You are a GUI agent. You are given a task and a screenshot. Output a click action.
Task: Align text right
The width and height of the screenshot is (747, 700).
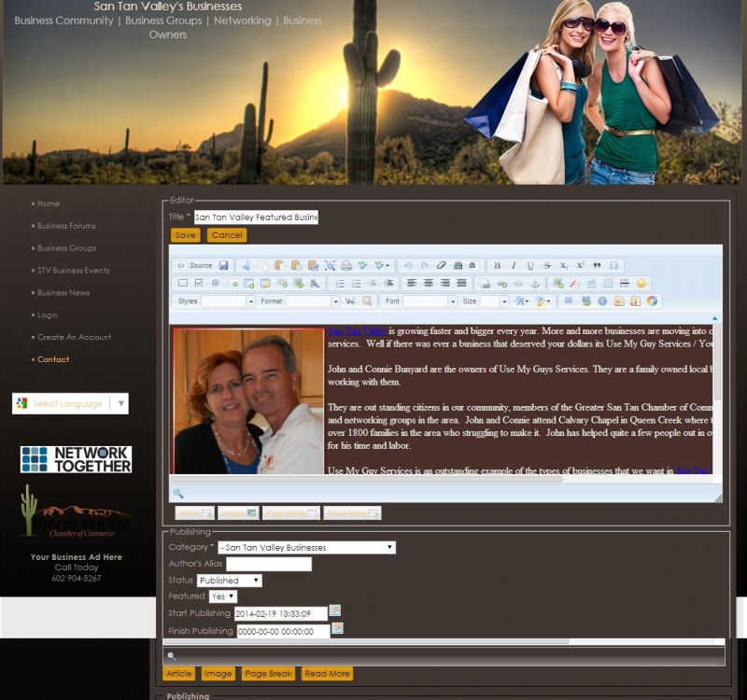(x=445, y=284)
